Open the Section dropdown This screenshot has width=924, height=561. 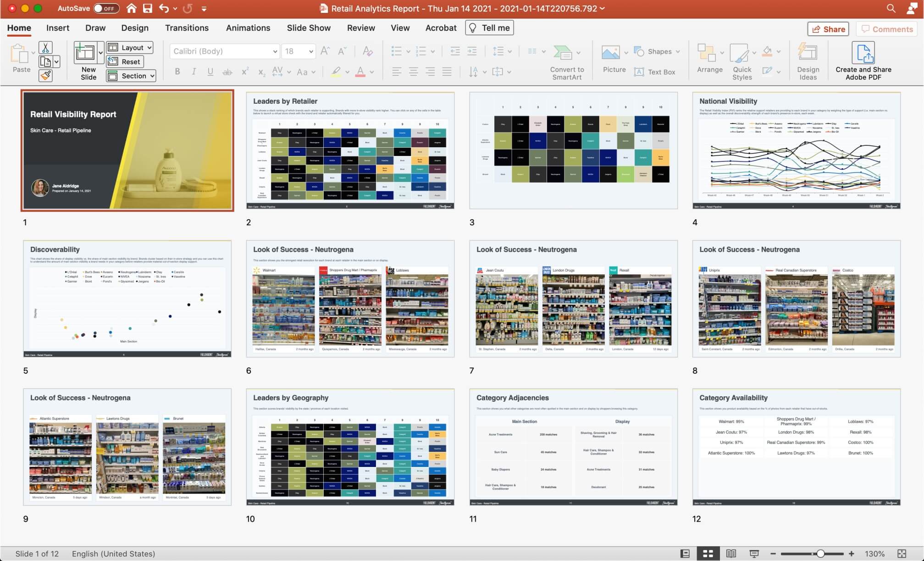tap(131, 76)
